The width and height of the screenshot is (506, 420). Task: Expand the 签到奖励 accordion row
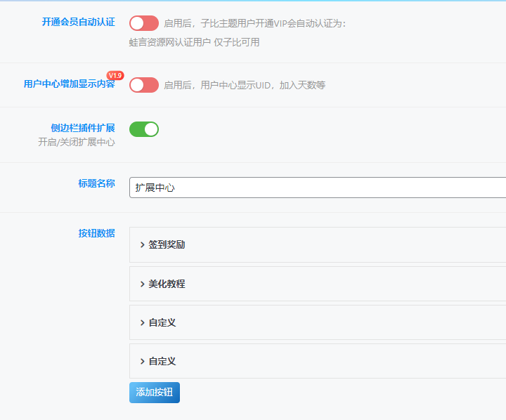pos(316,245)
